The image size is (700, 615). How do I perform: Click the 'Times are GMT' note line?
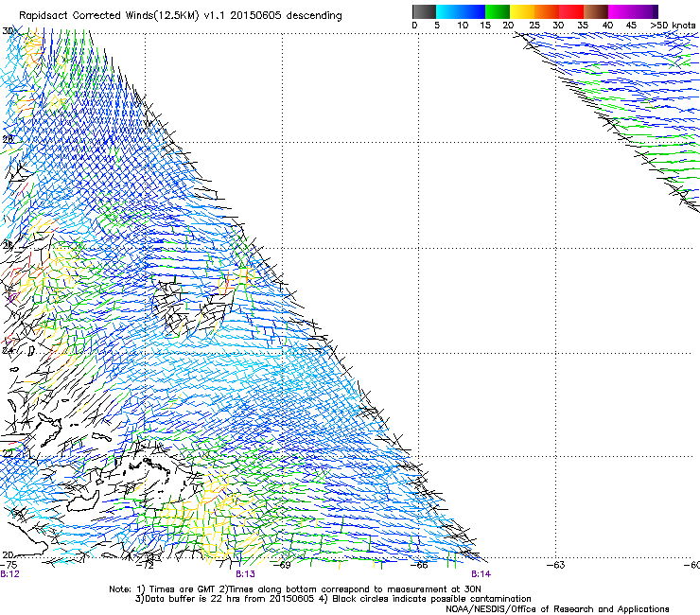(x=294, y=589)
